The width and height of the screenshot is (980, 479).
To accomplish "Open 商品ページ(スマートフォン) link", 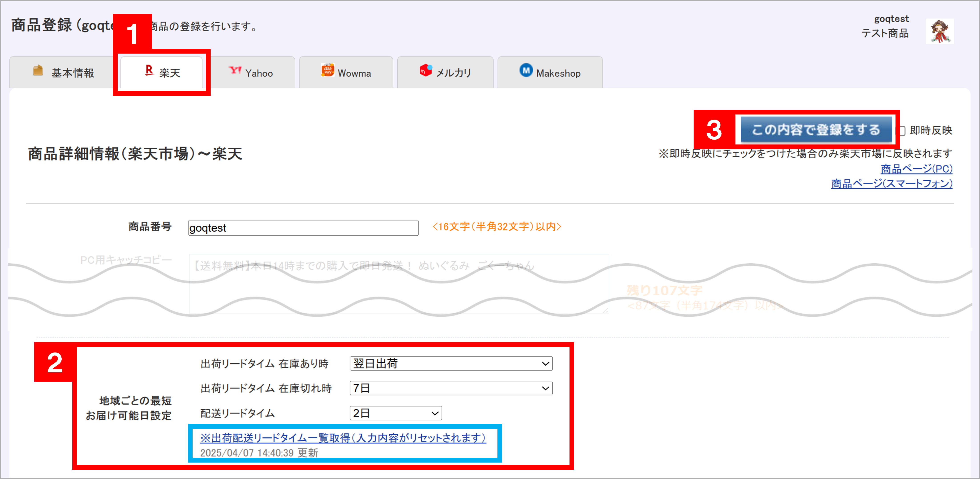I will [x=891, y=184].
